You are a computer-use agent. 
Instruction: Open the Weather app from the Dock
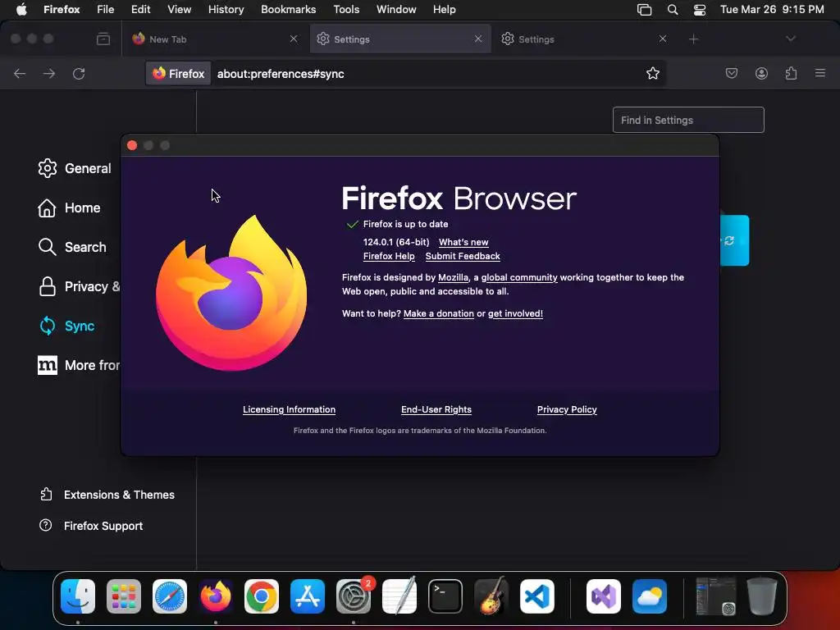tap(650, 596)
